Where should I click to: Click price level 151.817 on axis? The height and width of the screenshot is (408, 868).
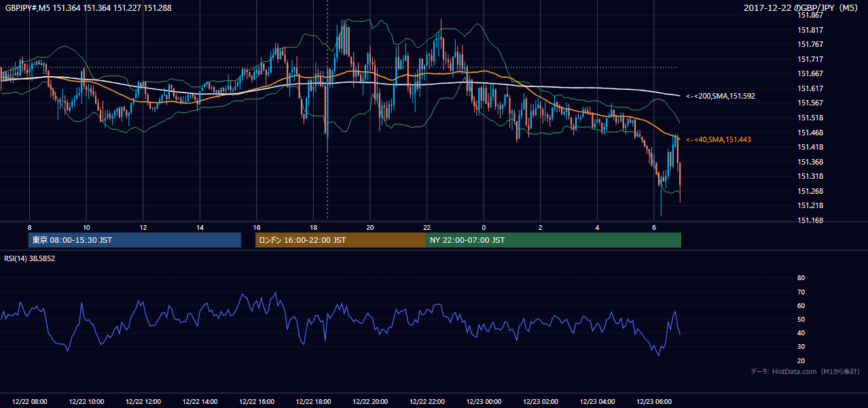pos(810,30)
